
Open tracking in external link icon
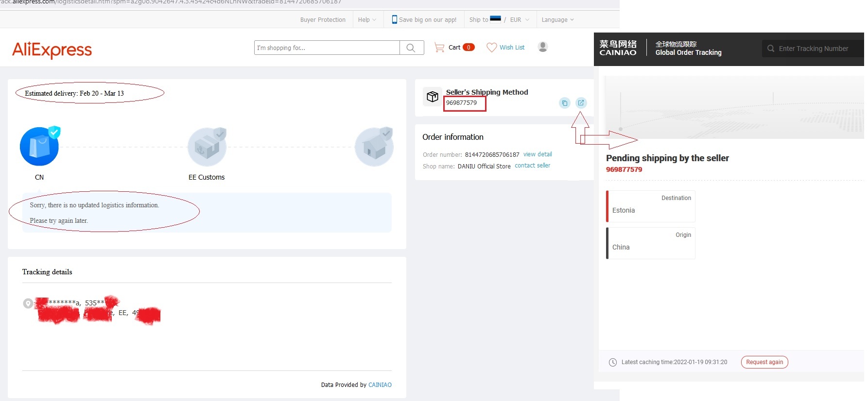coord(581,103)
